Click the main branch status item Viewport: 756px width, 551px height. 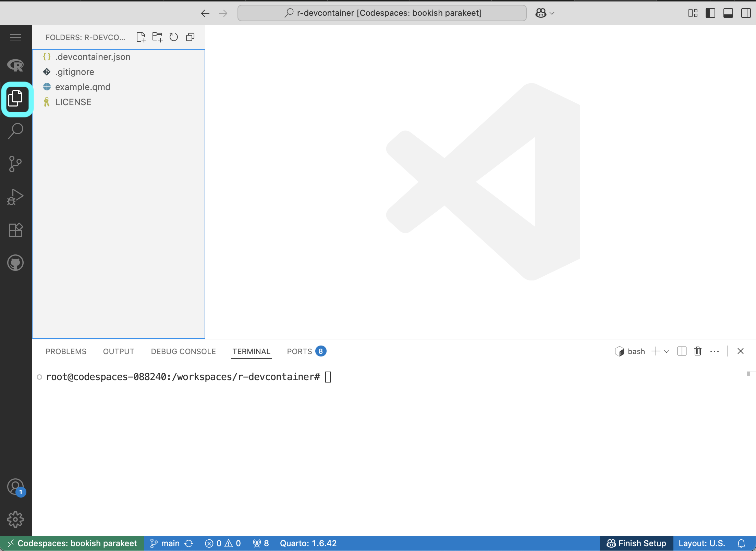click(165, 543)
